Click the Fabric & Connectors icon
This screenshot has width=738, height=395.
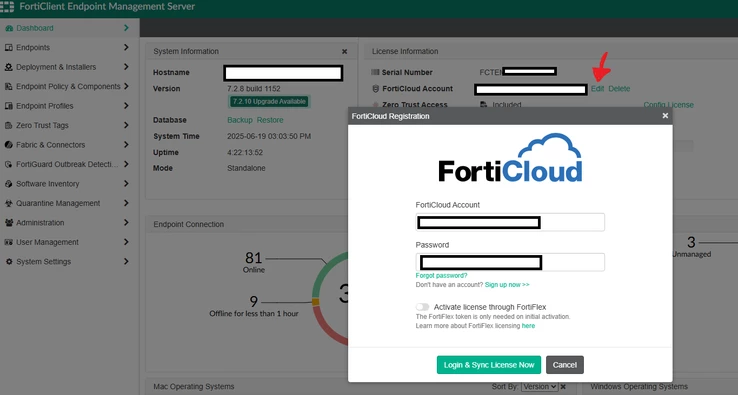tap(8, 145)
